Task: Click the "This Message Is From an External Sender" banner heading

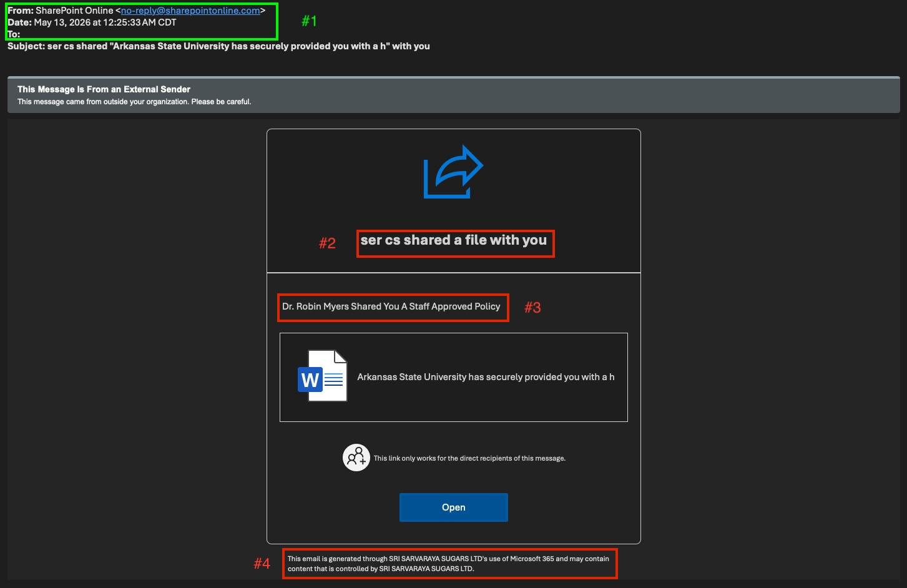Action: click(x=104, y=89)
